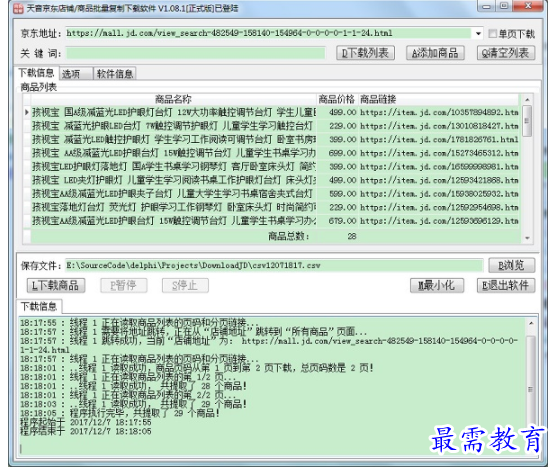Switch to the 选项 tab
The image size is (553, 471).
(75, 74)
